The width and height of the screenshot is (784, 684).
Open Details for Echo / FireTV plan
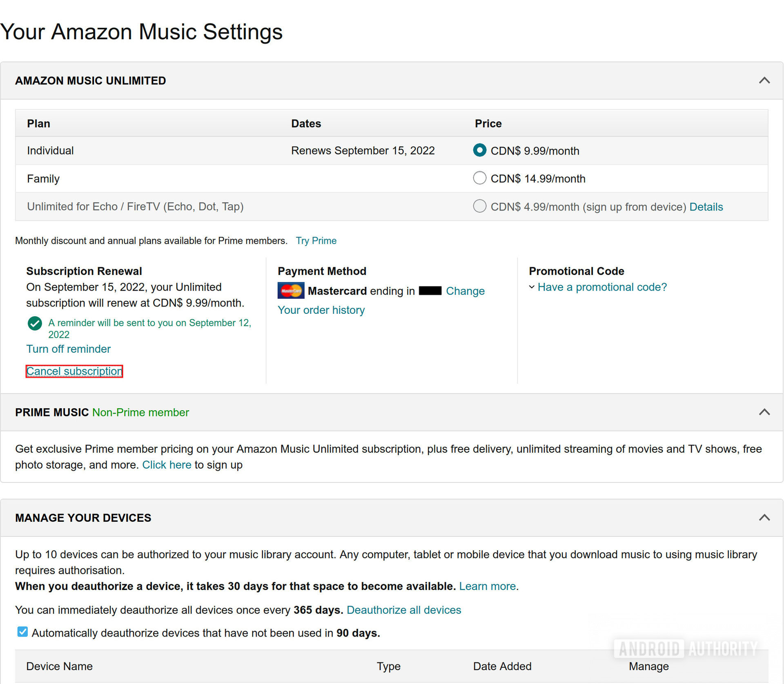click(x=706, y=207)
